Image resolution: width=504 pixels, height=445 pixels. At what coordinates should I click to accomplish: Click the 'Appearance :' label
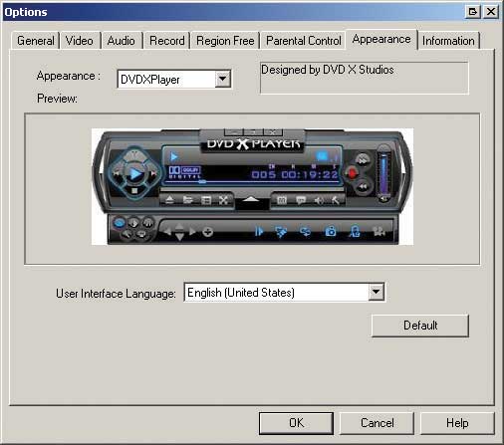69,76
